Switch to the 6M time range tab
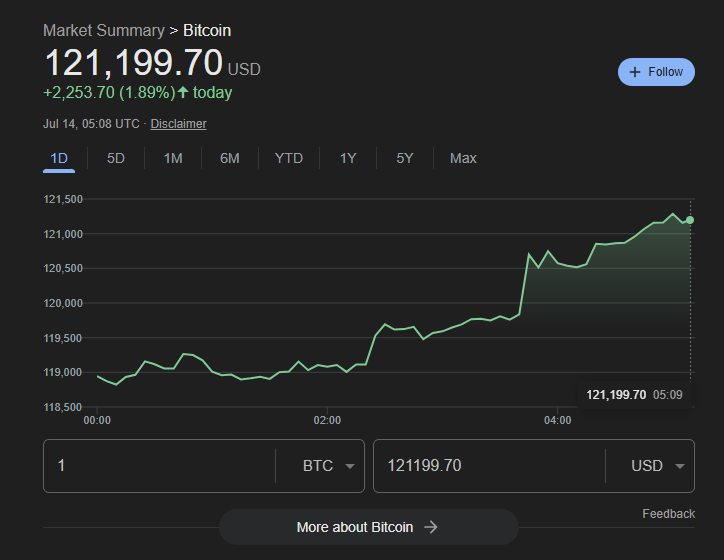 (x=229, y=158)
